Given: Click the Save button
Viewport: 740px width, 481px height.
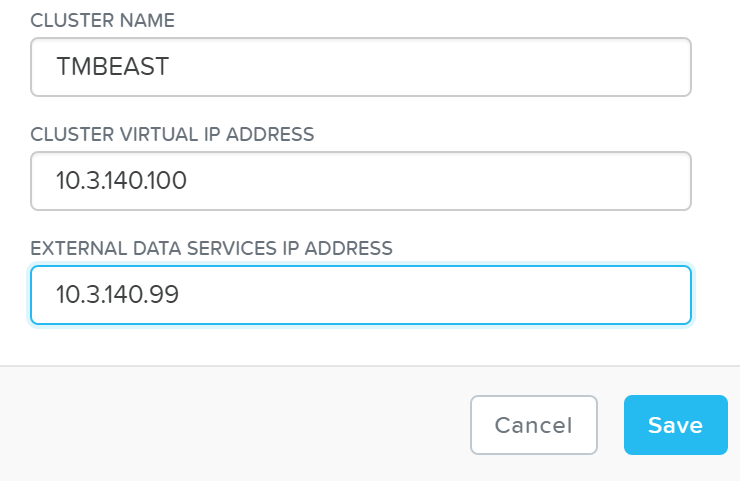Looking at the screenshot, I should [675, 425].
